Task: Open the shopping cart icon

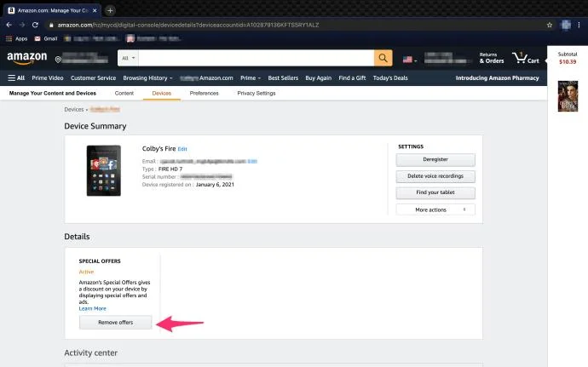Action: click(525, 58)
